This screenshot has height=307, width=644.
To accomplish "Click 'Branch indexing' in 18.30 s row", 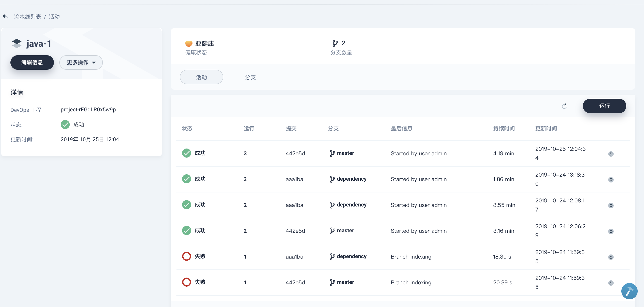I will click(411, 257).
